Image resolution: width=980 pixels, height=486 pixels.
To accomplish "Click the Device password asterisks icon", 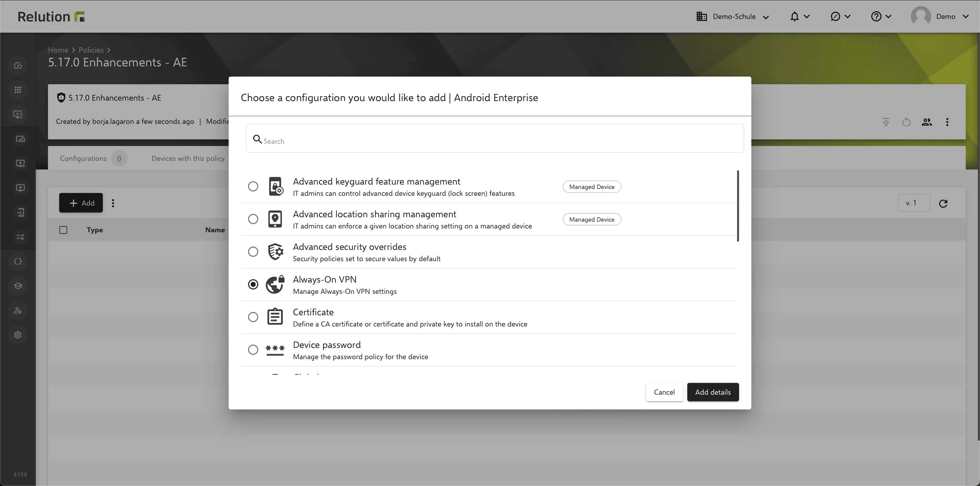I will [275, 350].
